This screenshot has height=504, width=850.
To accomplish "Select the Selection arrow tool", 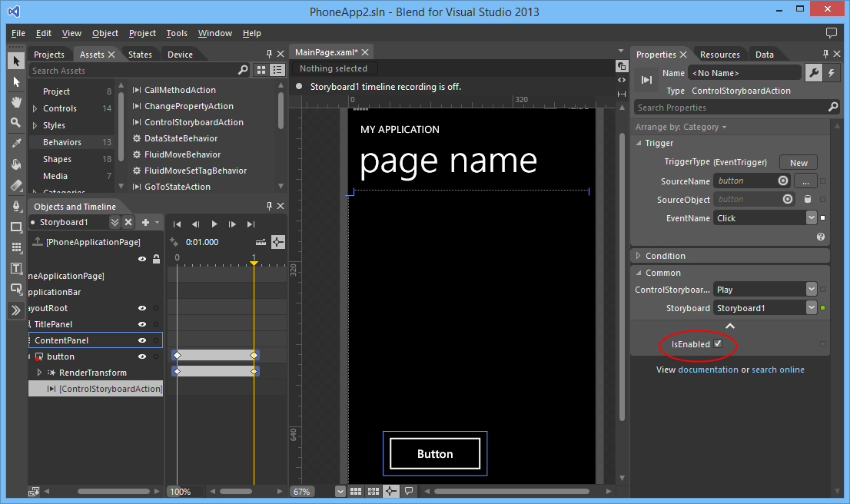I will pos(16,61).
